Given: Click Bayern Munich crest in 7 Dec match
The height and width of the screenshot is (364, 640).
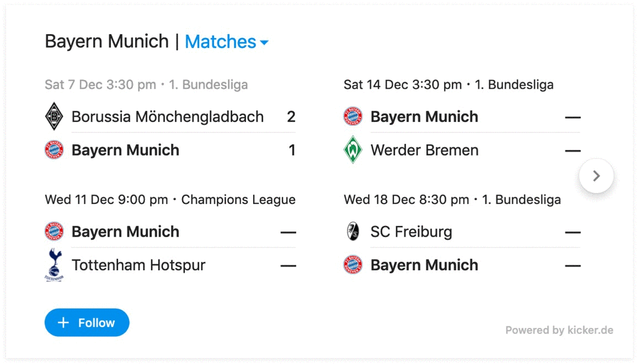Looking at the screenshot, I should point(54,150).
